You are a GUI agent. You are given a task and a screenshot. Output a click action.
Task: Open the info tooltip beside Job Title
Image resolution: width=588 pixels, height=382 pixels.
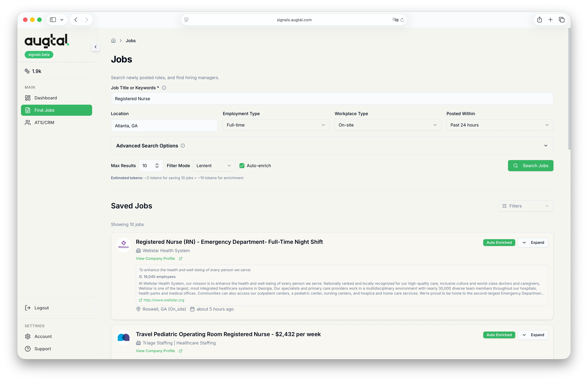click(x=164, y=88)
